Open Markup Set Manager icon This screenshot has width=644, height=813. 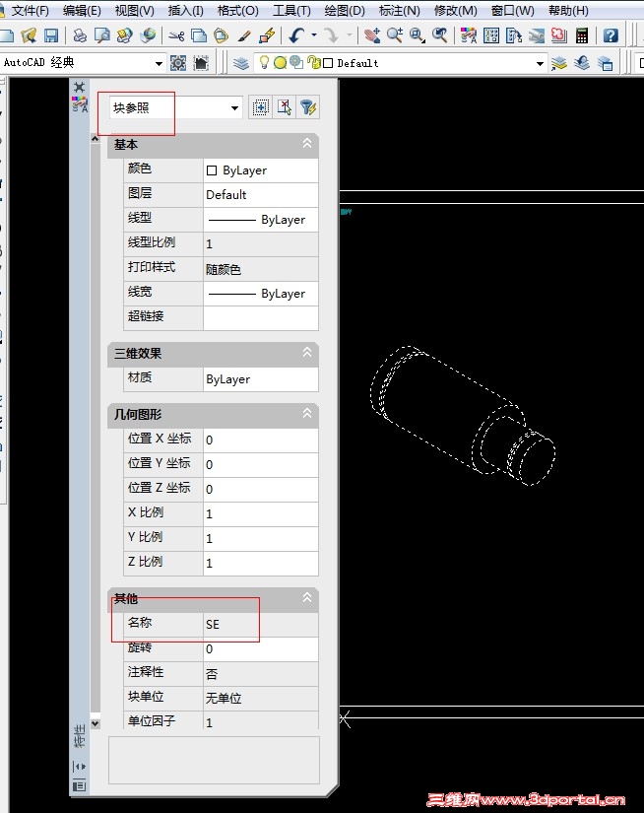(559, 35)
